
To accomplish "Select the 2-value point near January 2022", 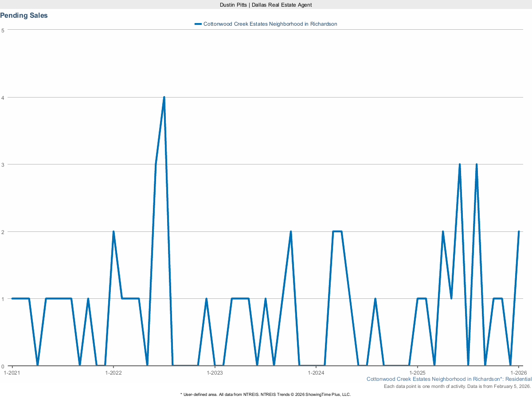I will point(113,231).
